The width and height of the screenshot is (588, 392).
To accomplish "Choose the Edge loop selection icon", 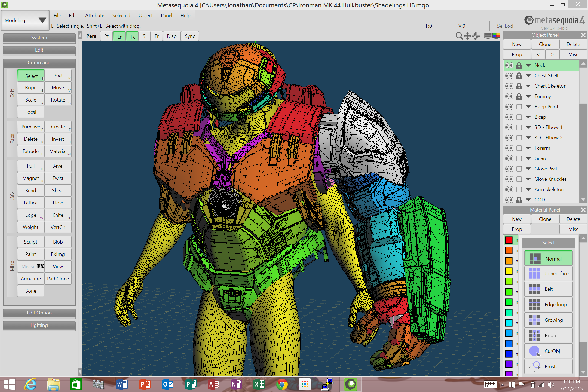I will coord(534,304).
